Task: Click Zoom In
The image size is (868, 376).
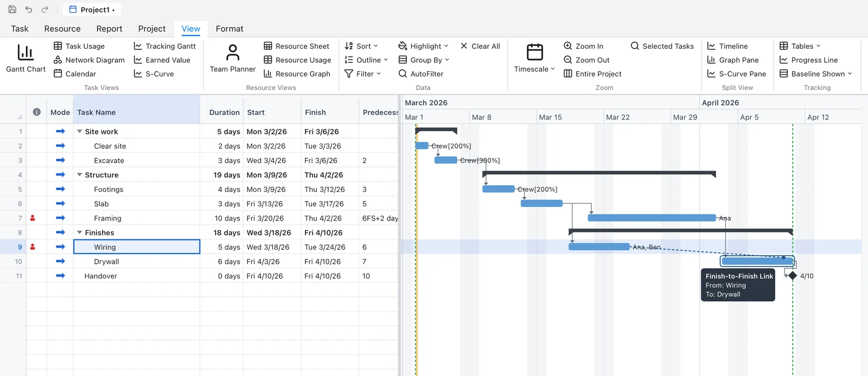Action: pyautogui.click(x=584, y=46)
